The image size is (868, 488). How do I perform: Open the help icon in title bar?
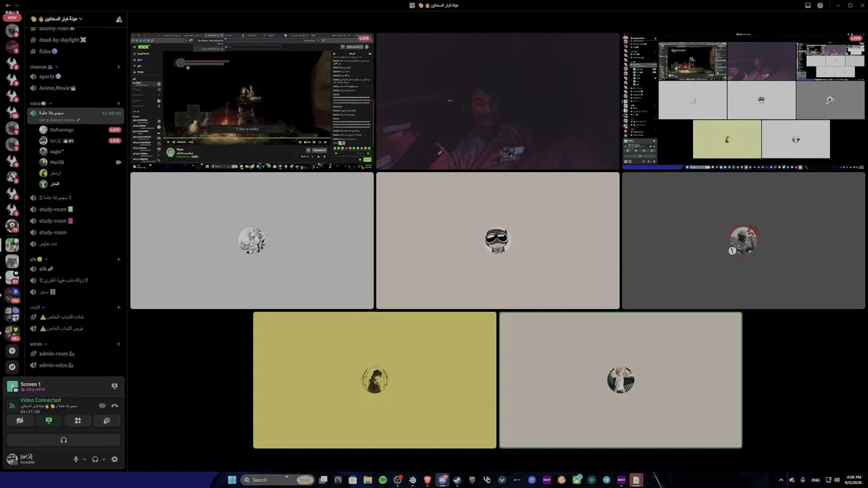821,5
